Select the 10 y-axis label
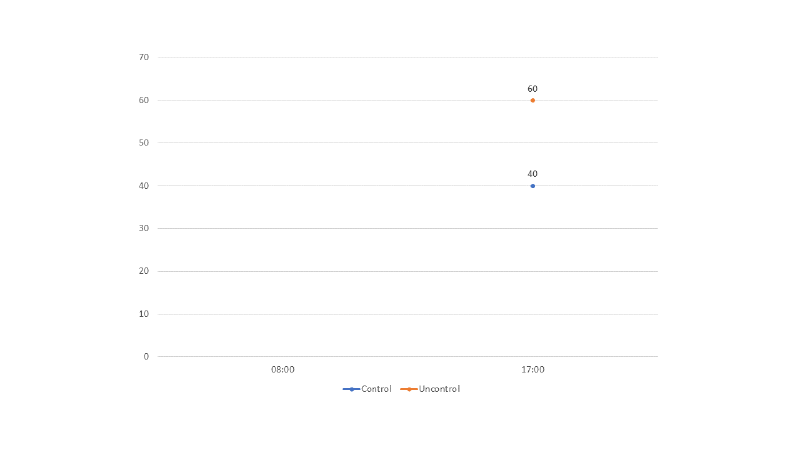The width and height of the screenshot is (800, 450). [x=144, y=314]
